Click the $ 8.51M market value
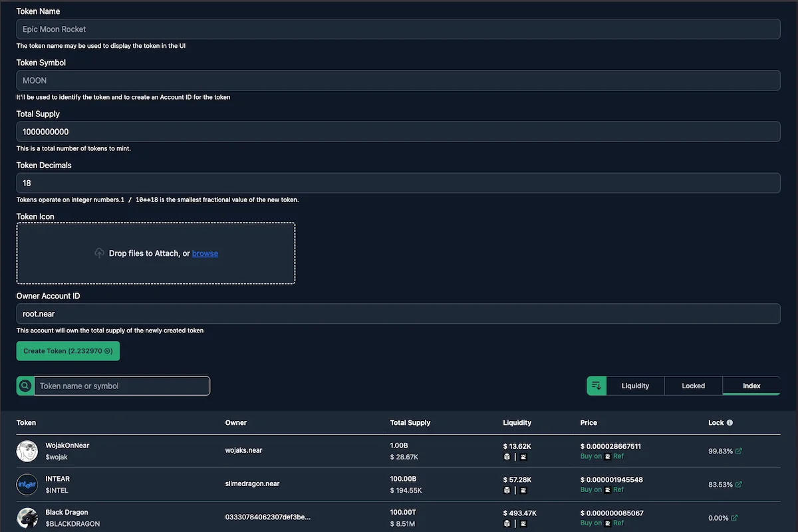798x532 pixels. coord(404,524)
